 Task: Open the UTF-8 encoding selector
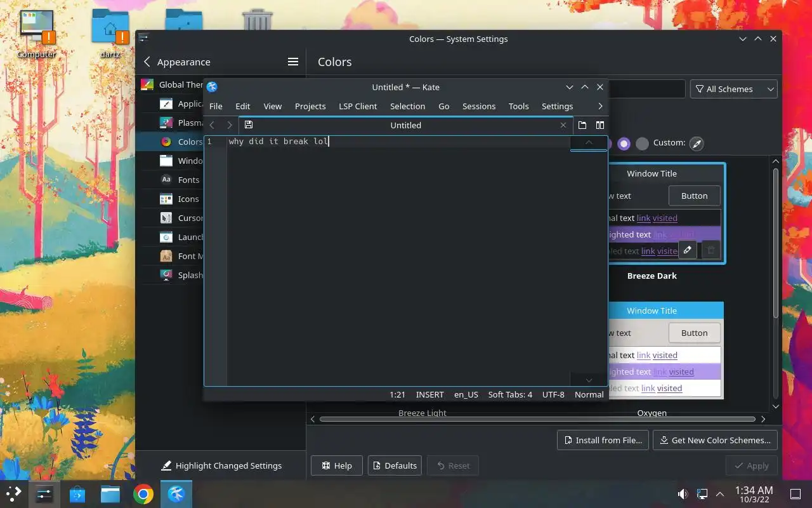[553, 394]
